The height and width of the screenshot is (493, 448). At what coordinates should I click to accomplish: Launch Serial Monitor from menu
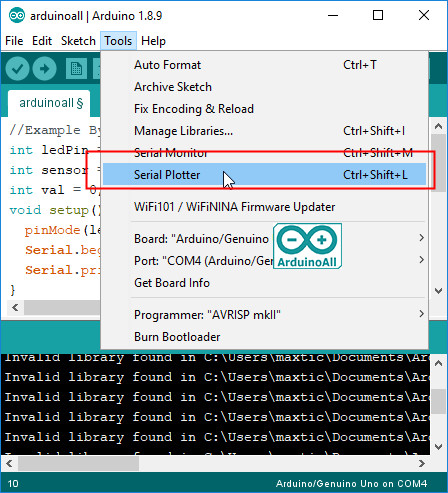264,153
